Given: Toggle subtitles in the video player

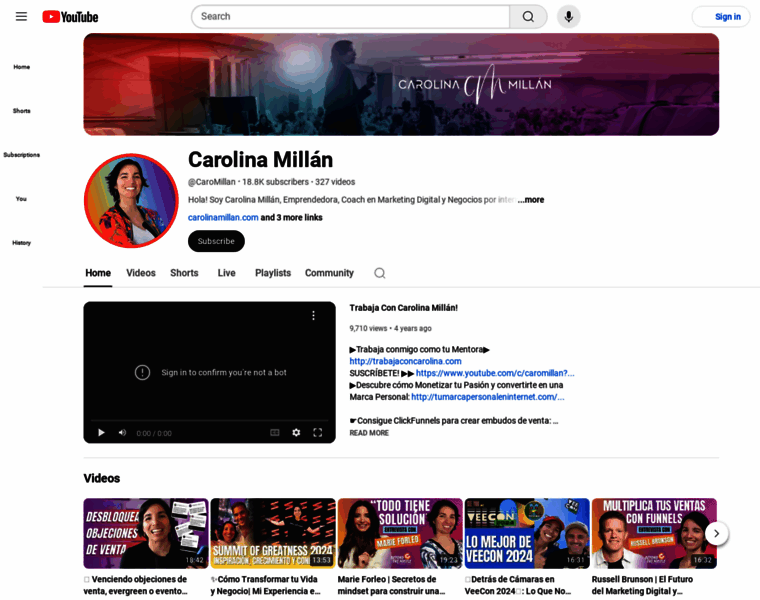Looking at the screenshot, I should tap(275, 433).
